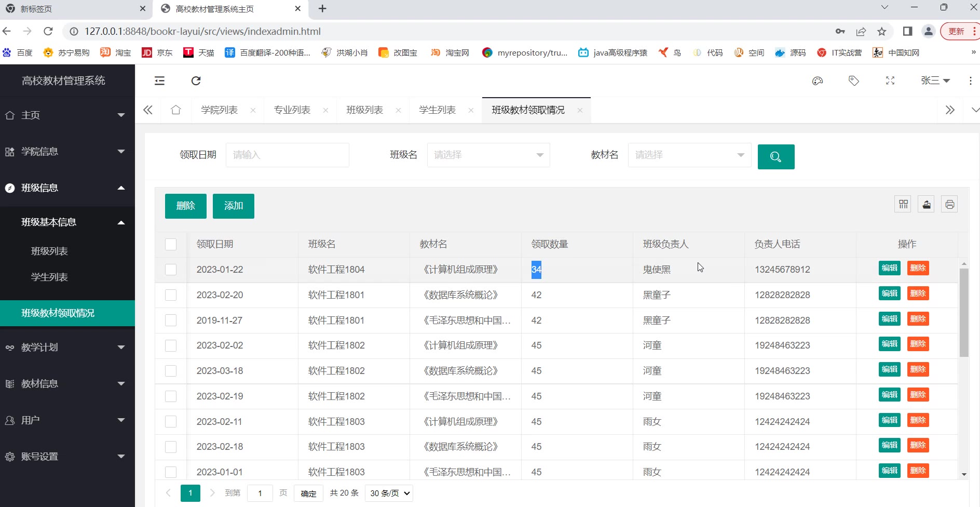Image resolution: width=980 pixels, height=507 pixels.
Task: Close the 专业列表 tab
Action: coord(325,110)
